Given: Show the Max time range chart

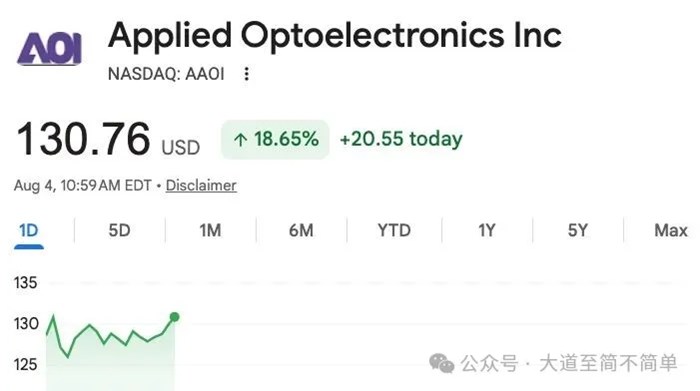Looking at the screenshot, I should pos(671,231).
